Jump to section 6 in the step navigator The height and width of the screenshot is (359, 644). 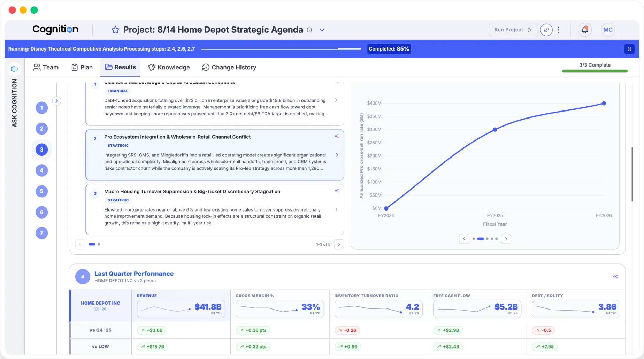click(x=42, y=212)
